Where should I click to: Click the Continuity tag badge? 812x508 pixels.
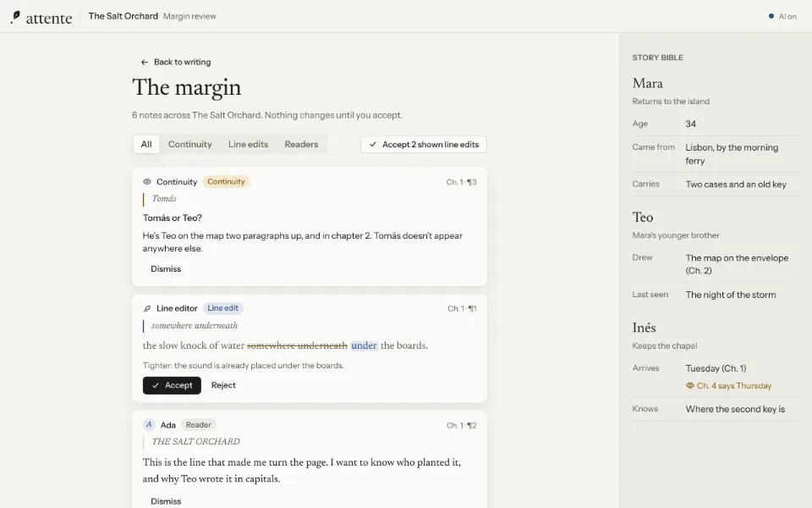click(227, 182)
